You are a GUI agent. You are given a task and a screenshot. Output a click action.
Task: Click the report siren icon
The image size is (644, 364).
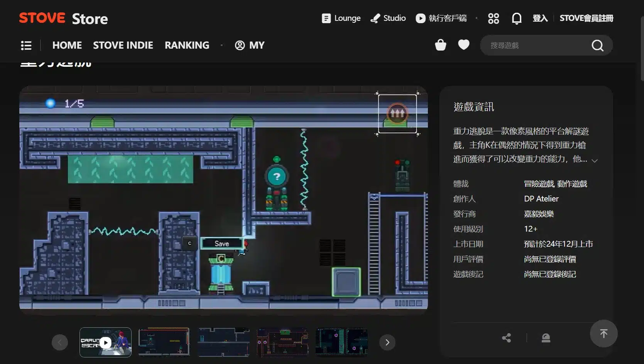546,338
